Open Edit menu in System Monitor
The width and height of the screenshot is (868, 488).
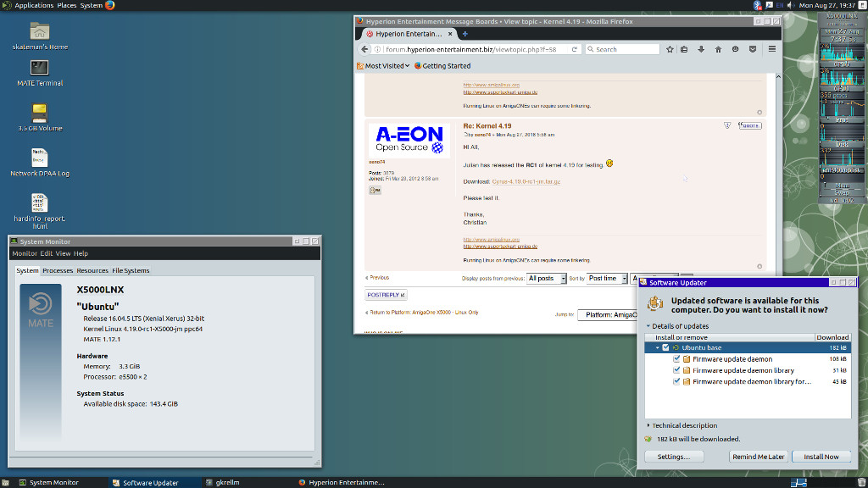pos(46,253)
